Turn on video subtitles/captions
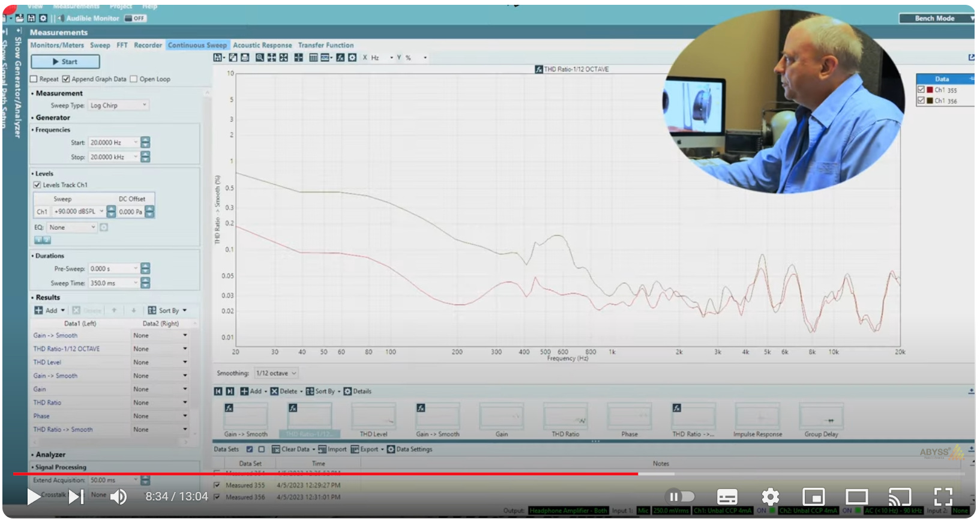980x519 pixels. pyautogui.click(x=727, y=497)
